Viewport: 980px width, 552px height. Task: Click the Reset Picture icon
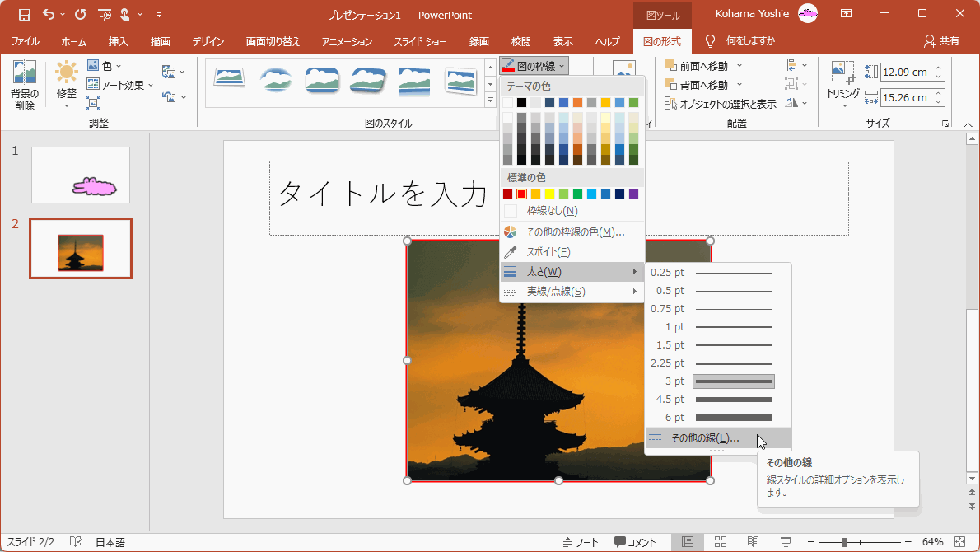[169, 97]
